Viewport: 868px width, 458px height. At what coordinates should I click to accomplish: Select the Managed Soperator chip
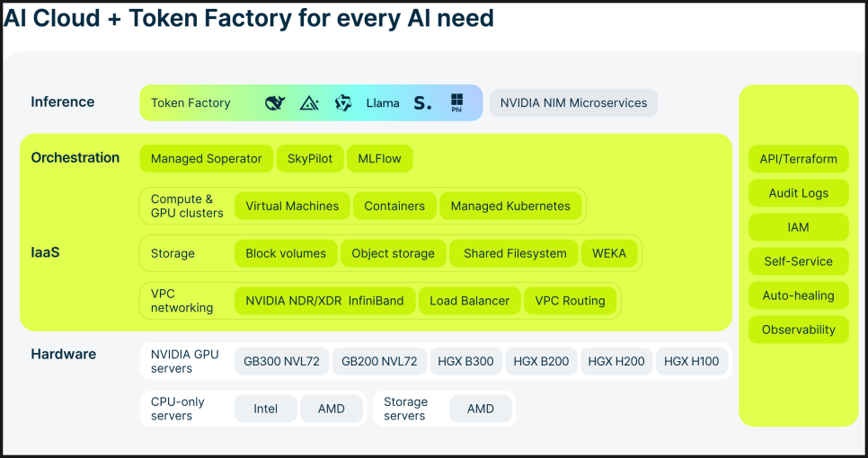click(x=206, y=159)
